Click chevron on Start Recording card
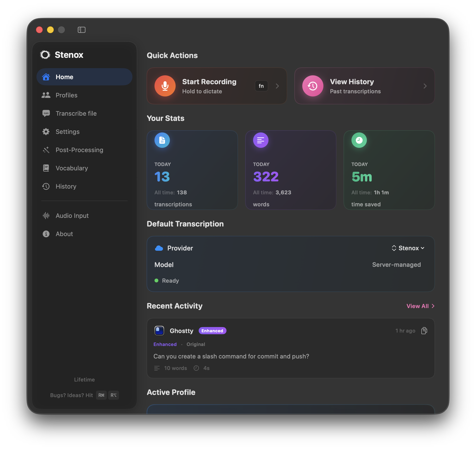476x465 pixels. point(277,86)
